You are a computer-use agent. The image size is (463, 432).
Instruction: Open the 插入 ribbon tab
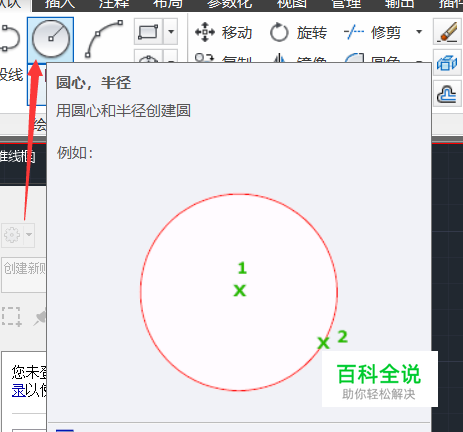pos(60,3)
